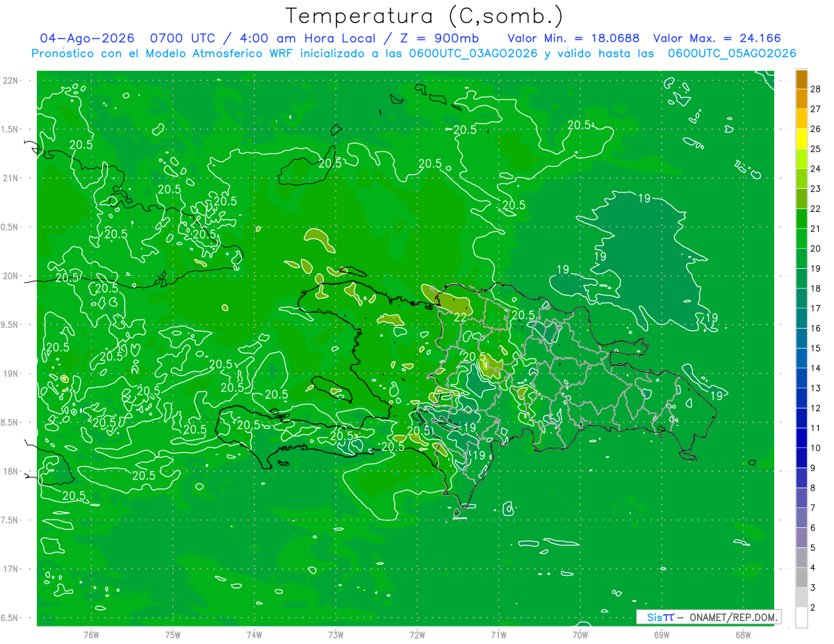Click the '19N' latitude label

coord(11,374)
